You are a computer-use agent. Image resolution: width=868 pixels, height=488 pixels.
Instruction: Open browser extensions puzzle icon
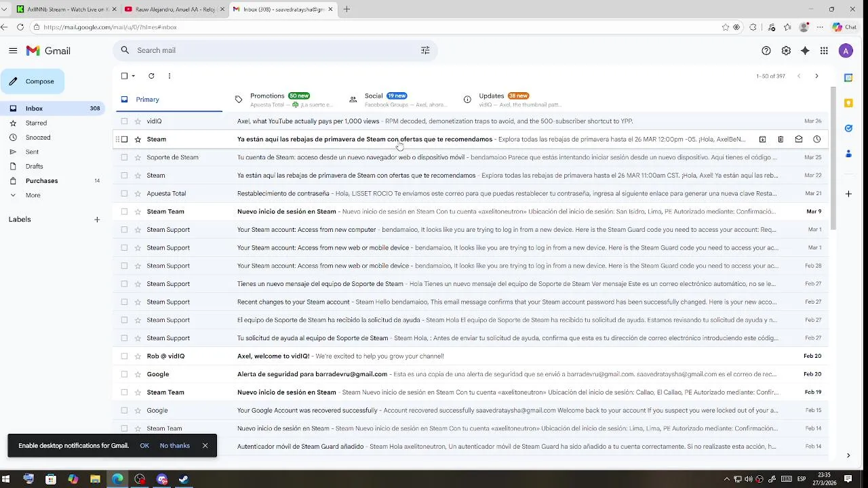(x=753, y=27)
